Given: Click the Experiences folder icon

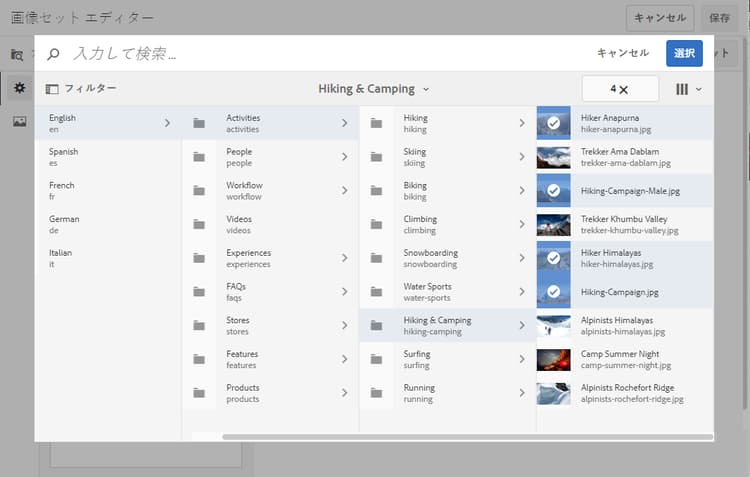Looking at the screenshot, I should tap(199, 258).
